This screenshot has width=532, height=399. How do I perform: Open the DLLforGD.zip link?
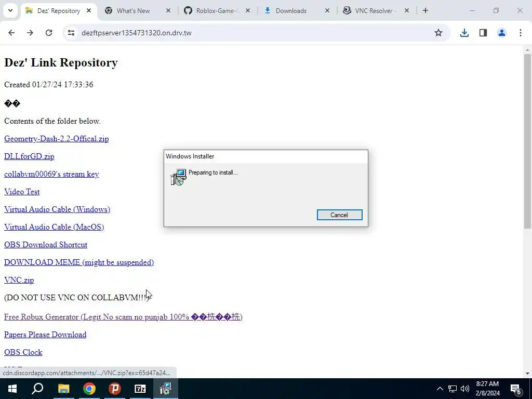29,156
